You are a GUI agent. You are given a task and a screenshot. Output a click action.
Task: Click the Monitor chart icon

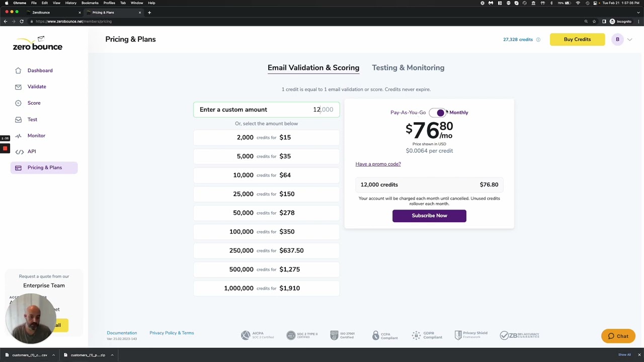pyautogui.click(x=18, y=136)
